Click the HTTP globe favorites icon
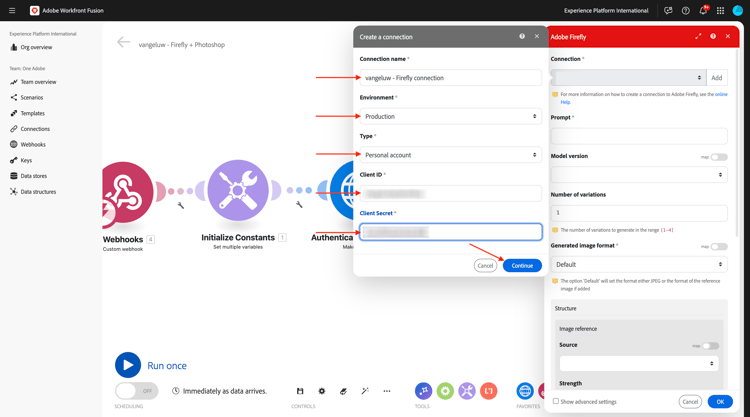Screen dimensions: 750x417 coord(525,391)
